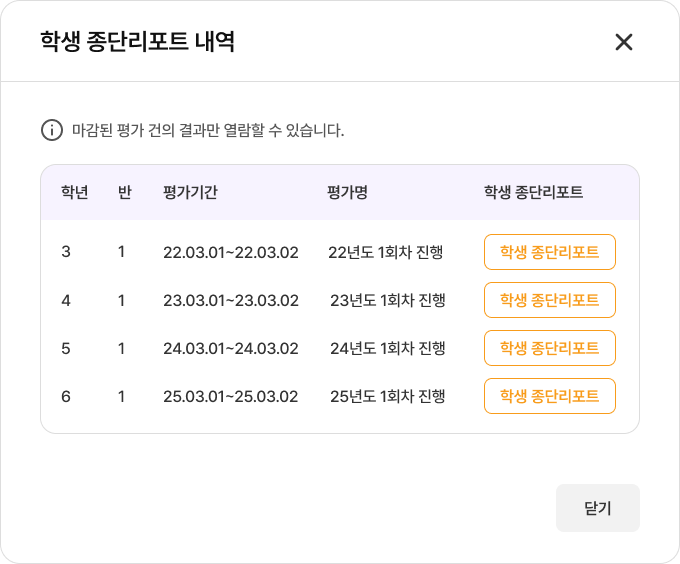680x564 pixels.
Task: Open 학생 종단리포트 for grade 3
Action: pyautogui.click(x=549, y=252)
